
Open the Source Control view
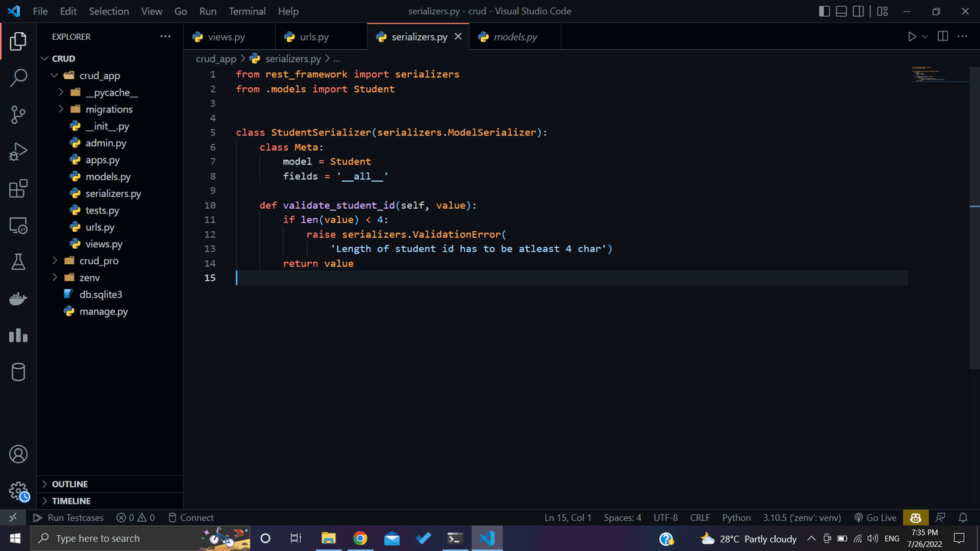click(x=18, y=115)
